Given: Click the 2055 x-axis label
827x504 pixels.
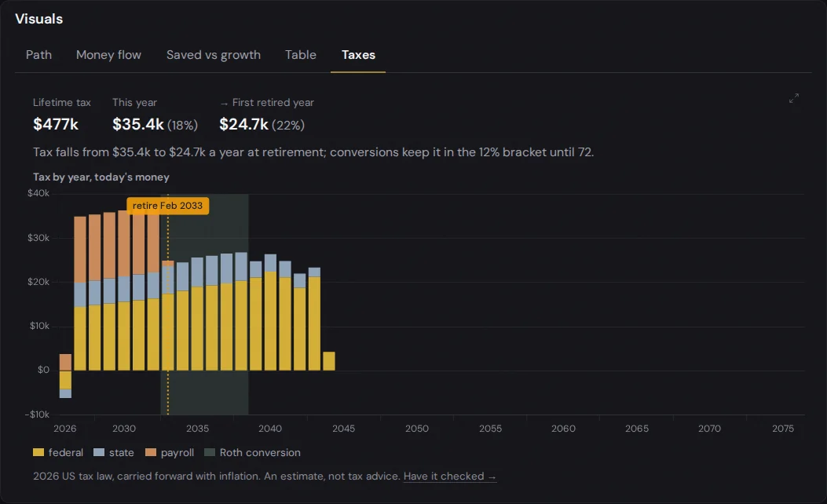Looking at the screenshot, I should 490,429.
